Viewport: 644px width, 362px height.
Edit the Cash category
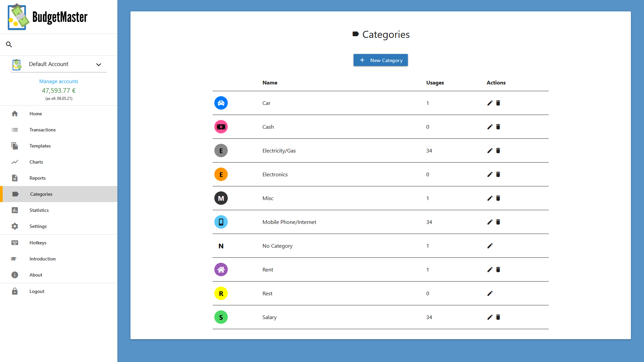click(490, 127)
